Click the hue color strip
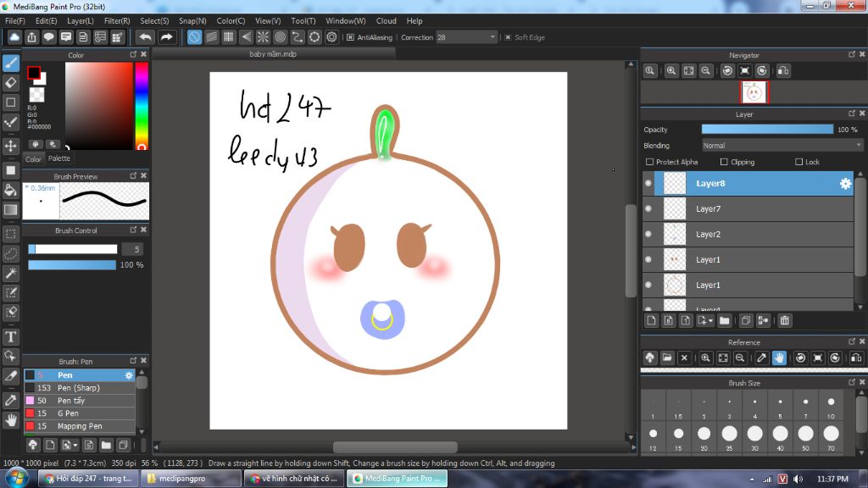The image size is (868, 488). click(142, 106)
